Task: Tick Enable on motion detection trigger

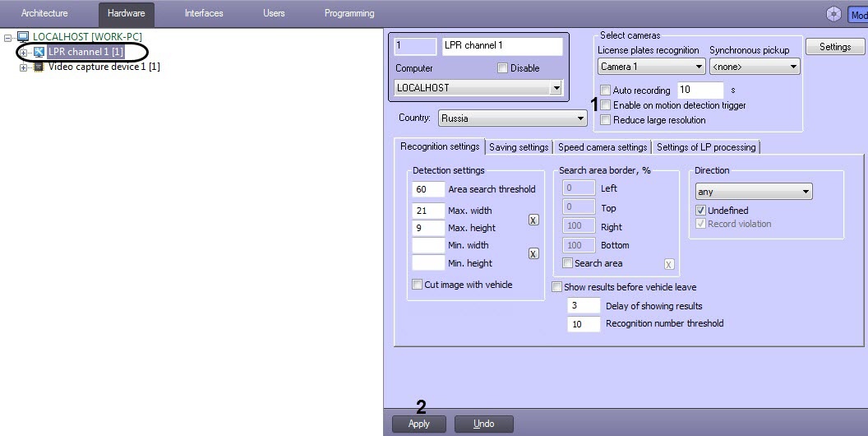Action: [606, 105]
